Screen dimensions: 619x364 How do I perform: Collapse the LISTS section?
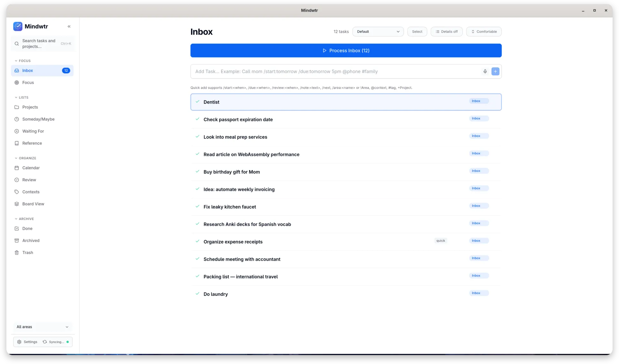pos(21,97)
